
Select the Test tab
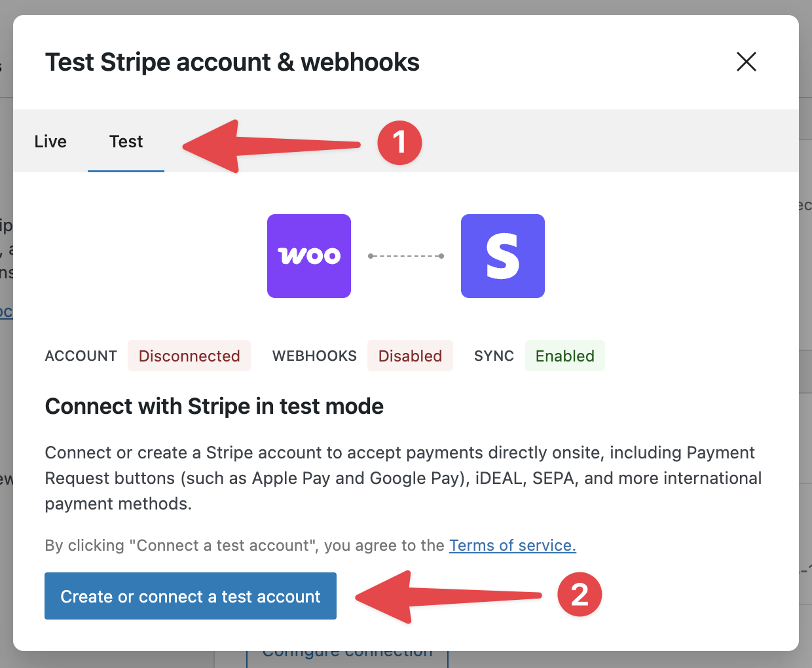coord(126,141)
